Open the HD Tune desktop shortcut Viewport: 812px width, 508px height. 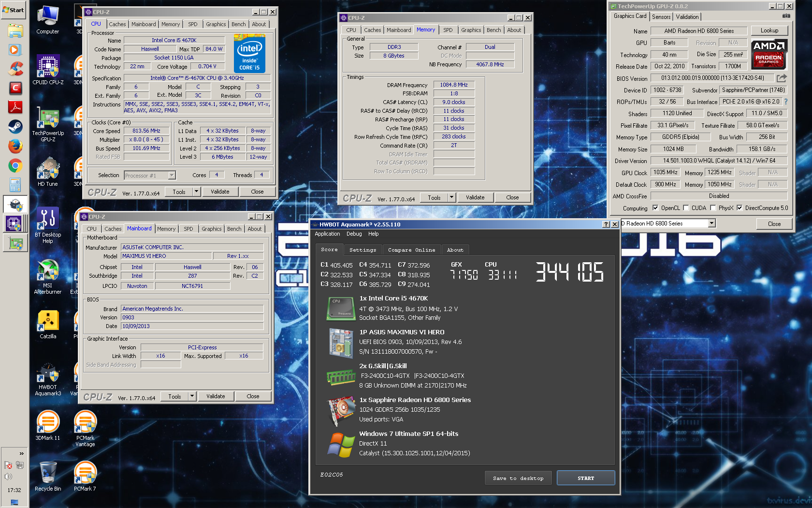tap(48, 172)
